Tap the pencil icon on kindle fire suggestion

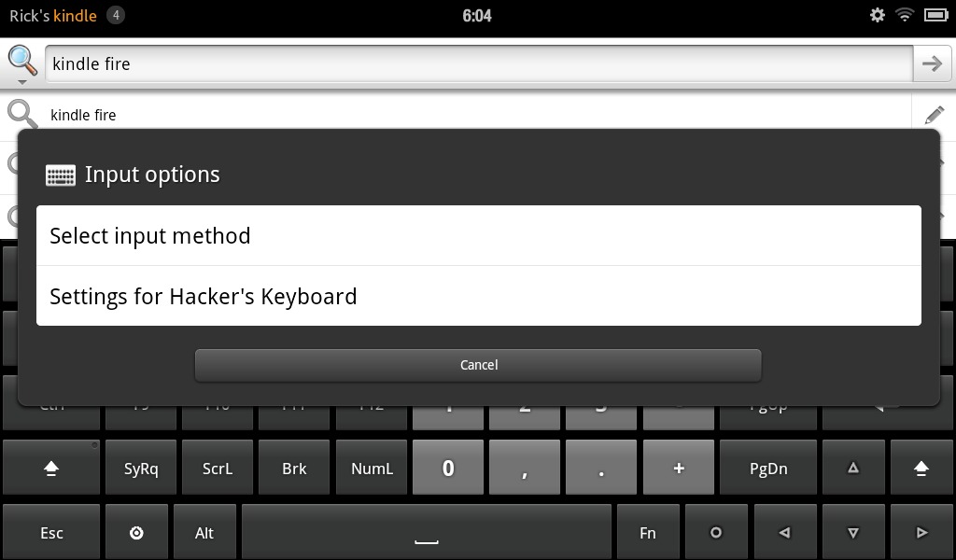point(934,115)
